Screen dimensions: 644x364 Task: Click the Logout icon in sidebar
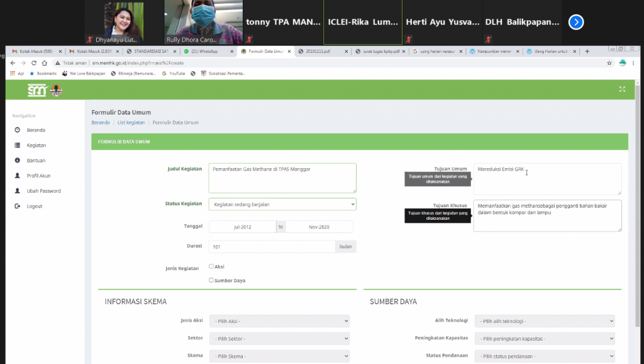(17, 206)
